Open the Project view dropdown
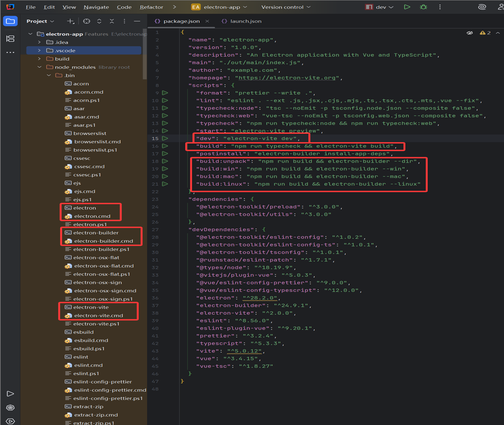The width and height of the screenshot is (504, 425). pos(40,21)
